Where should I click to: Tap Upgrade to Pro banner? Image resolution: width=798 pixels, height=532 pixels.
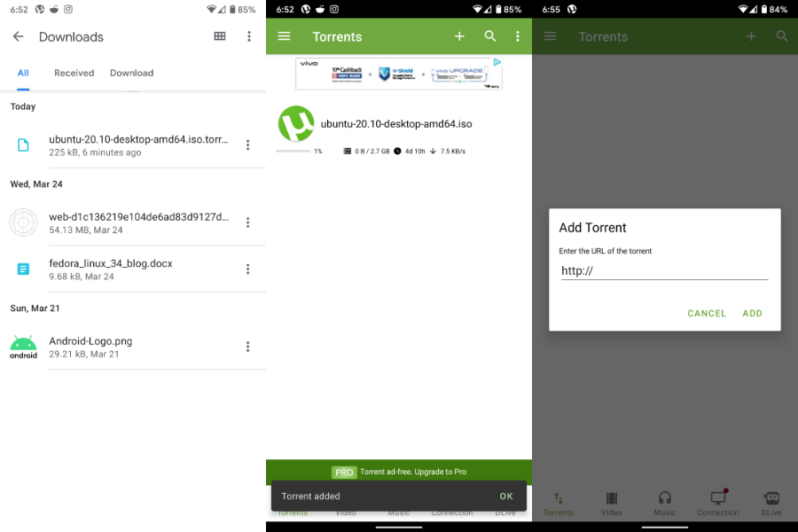coord(399,472)
